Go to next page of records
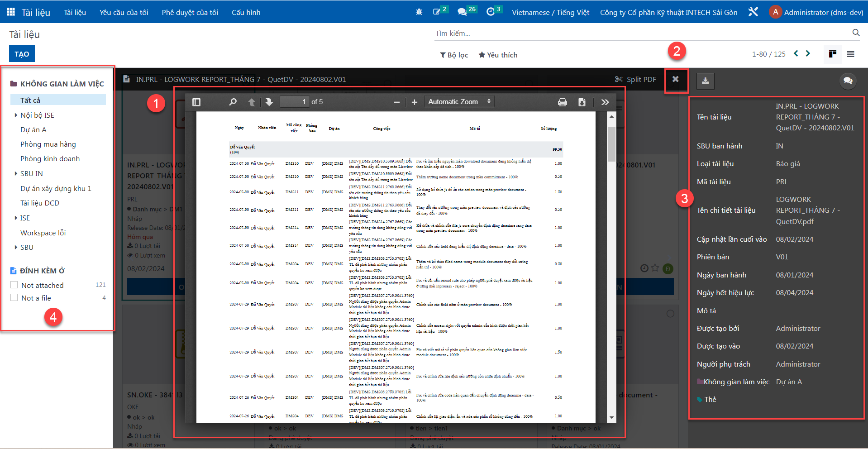Image resolution: width=868 pixels, height=449 pixels. click(808, 53)
